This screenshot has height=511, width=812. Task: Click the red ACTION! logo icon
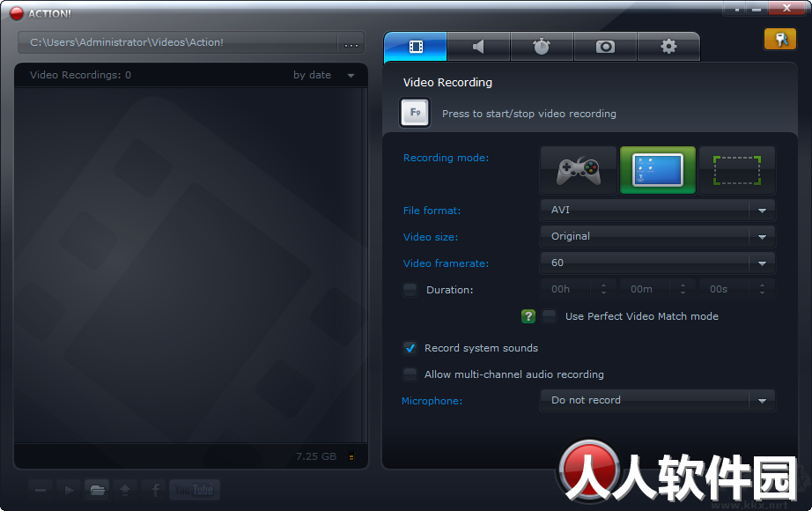[17, 13]
